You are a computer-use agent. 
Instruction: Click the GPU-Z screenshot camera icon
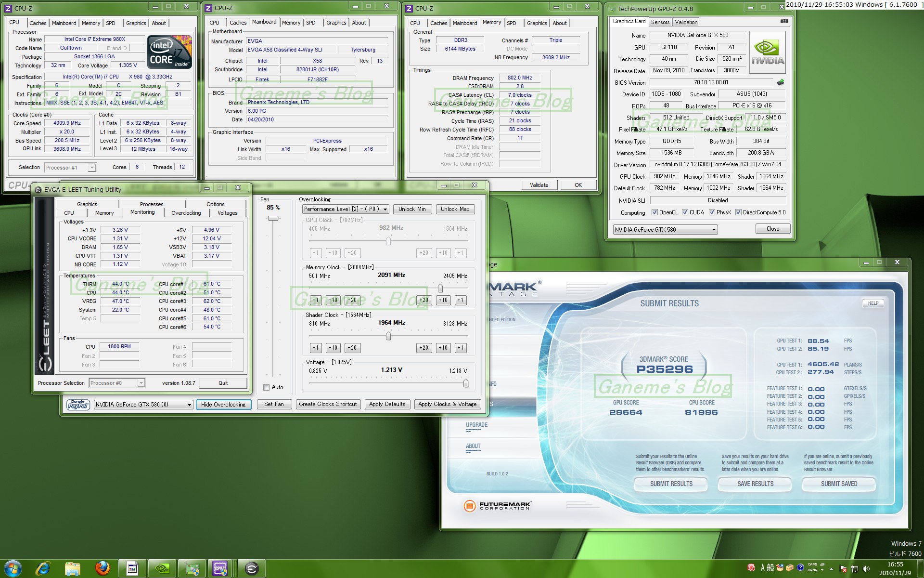click(x=784, y=21)
